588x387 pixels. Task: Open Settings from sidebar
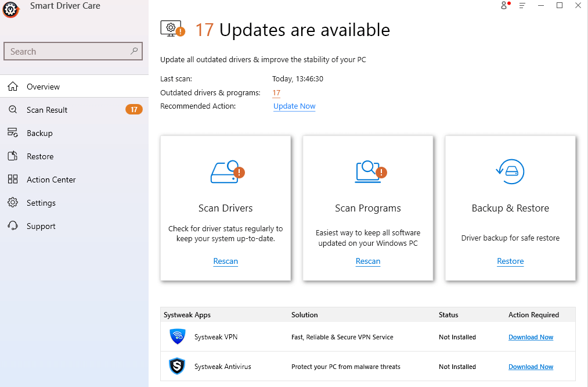tap(74, 203)
